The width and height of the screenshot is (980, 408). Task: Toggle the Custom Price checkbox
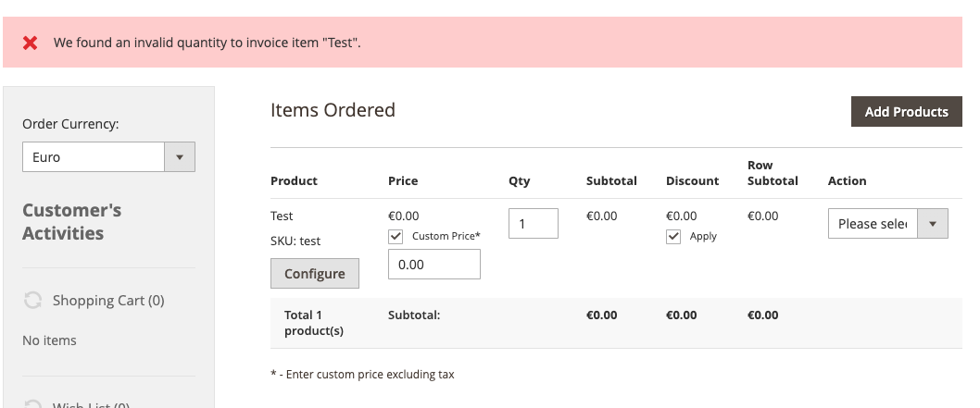pyautogui.click(x=396, y=236)
